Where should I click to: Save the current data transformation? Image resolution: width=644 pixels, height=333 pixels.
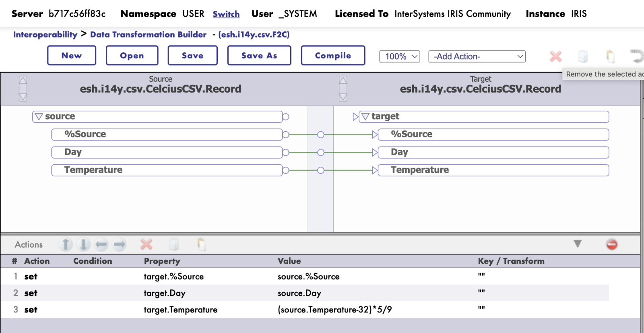pos(193,56)
